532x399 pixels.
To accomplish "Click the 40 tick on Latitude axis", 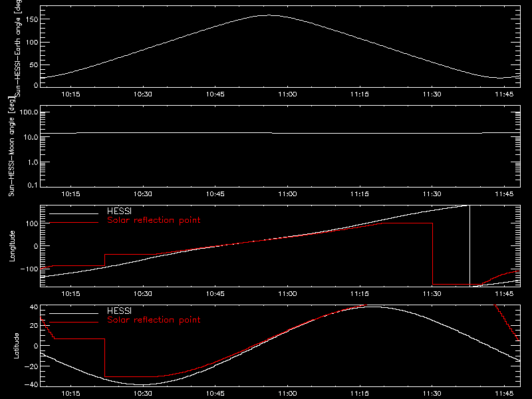I will pyautogui.click(x=34, y=307).
